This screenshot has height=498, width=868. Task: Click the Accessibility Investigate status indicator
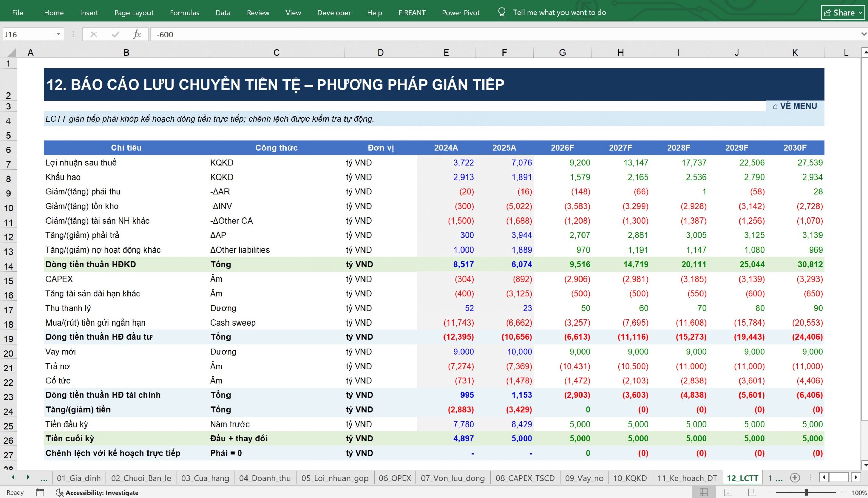tap(97, 493)
